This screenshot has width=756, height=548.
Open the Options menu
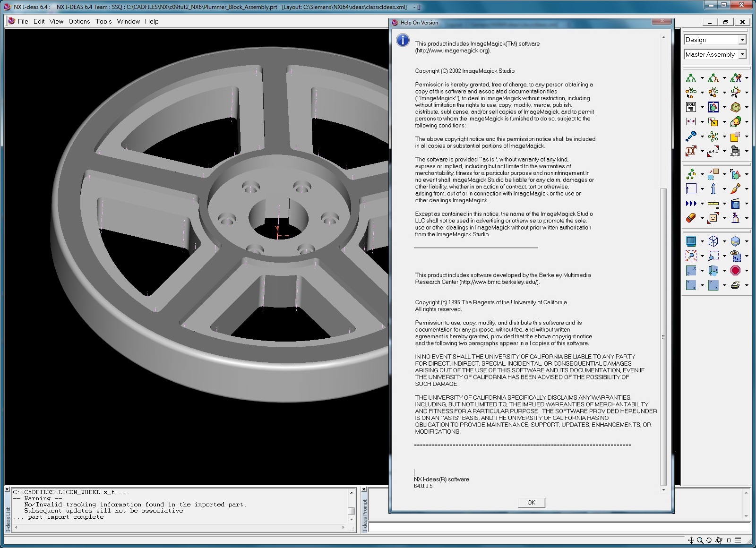tap(79, 21)
